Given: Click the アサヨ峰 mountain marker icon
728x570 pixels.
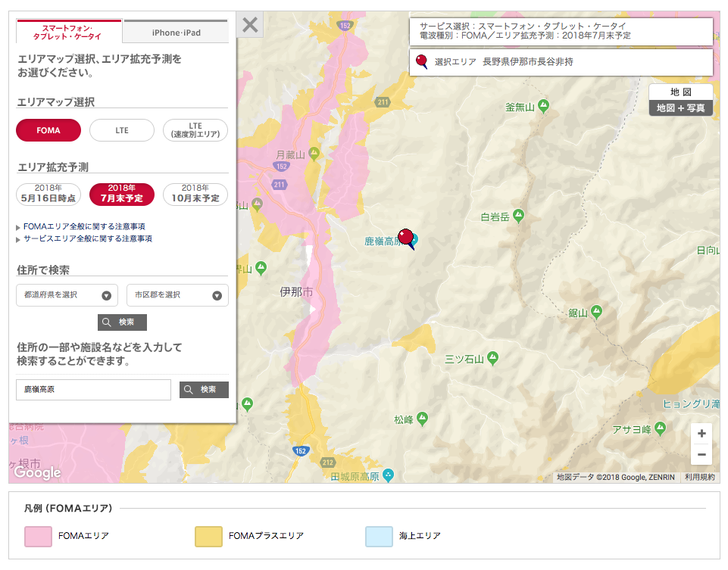Looking at the screenshot, I should [x=660, y=428].
